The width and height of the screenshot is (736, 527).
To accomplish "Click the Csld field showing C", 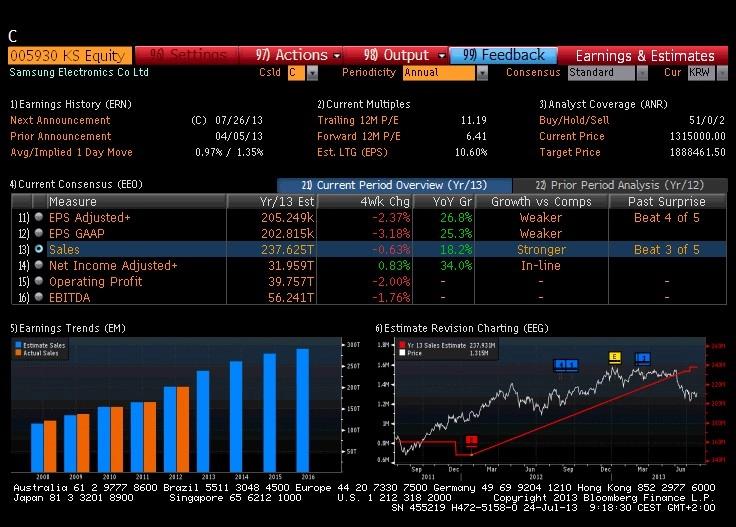I will (x=296, y=73).
